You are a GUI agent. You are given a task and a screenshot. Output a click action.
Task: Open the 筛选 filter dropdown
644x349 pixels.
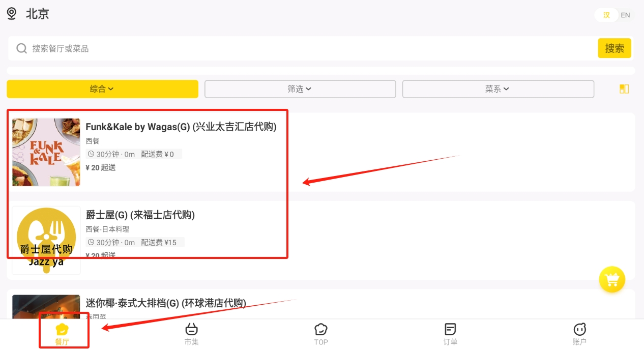pos(300,89)
